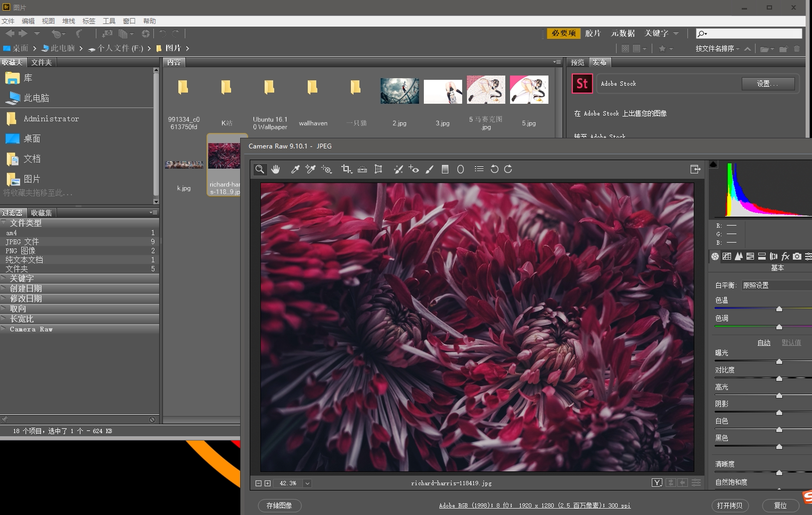Toggle full screen mode in Camera Raw
This screenshot has width=812, height=515.
tap(695, 169)
